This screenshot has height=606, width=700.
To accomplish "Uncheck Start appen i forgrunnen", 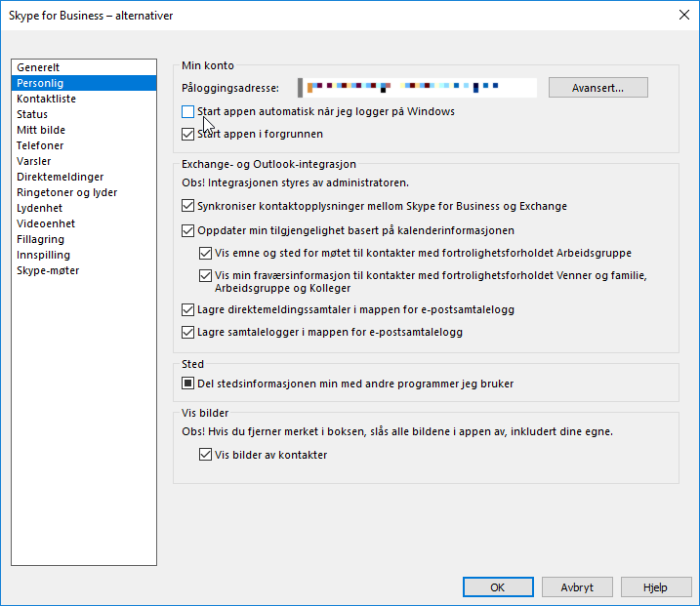I will (x=188, y=134).
